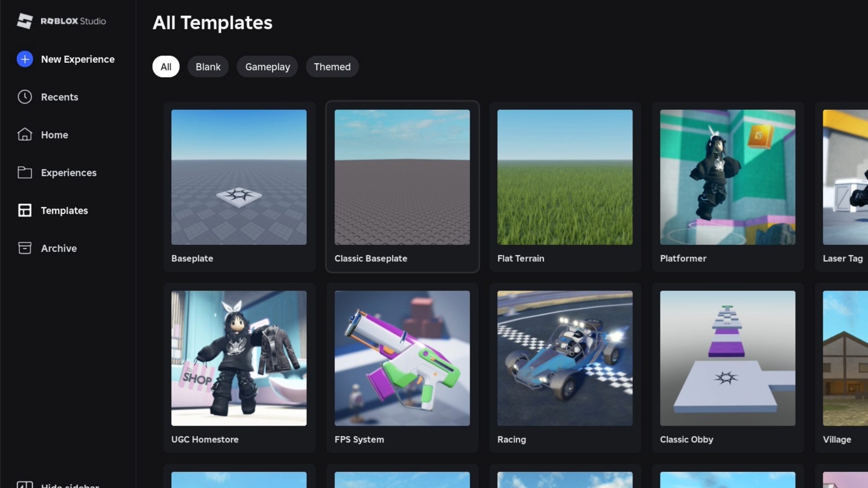Open Experiences via the folder icon
This screenshot has height=488, width=868.
coord(25,172)
